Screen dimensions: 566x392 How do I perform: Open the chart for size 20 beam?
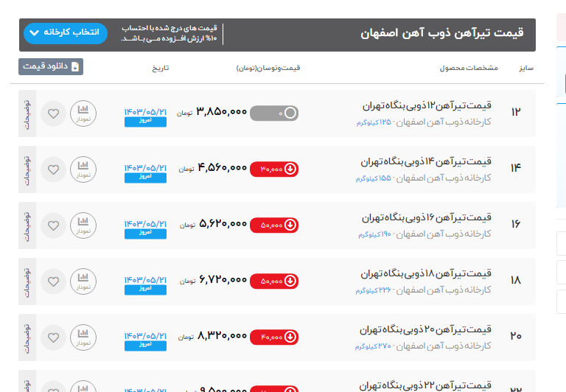(83, 337)
